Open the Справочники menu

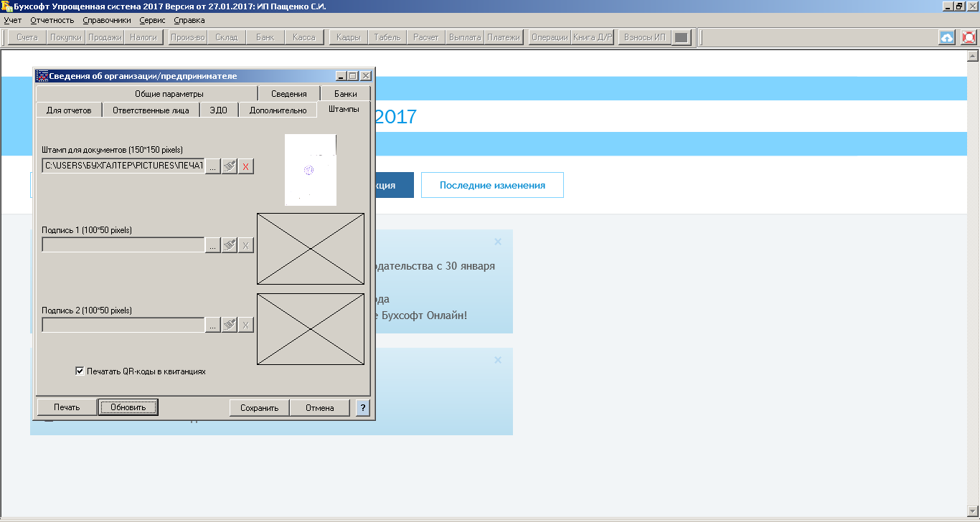[107, 20]
